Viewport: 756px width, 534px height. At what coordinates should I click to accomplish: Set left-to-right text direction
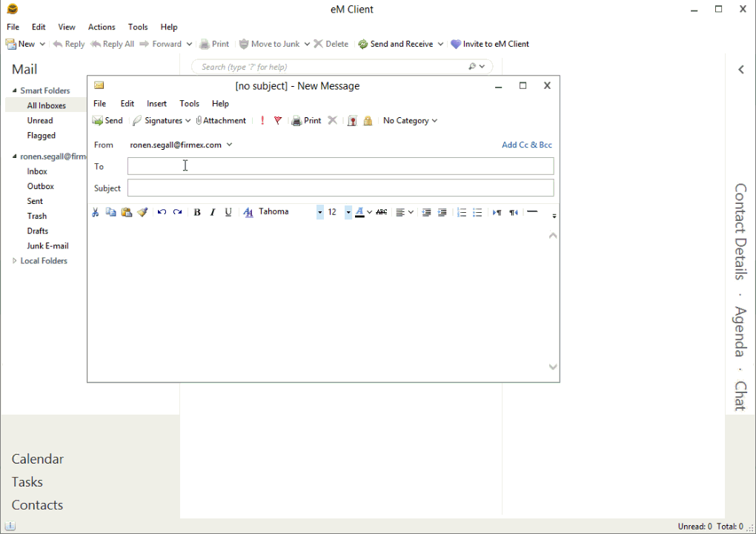[497, 212]
